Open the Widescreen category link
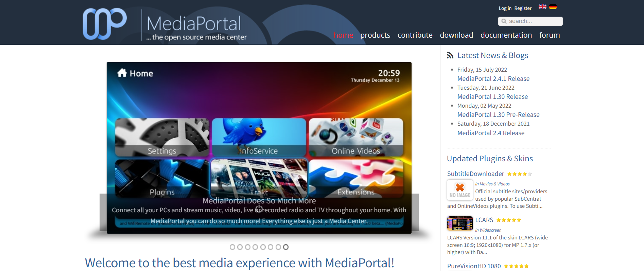Screen dimensions: 644x271 click(x=490, y=230)
